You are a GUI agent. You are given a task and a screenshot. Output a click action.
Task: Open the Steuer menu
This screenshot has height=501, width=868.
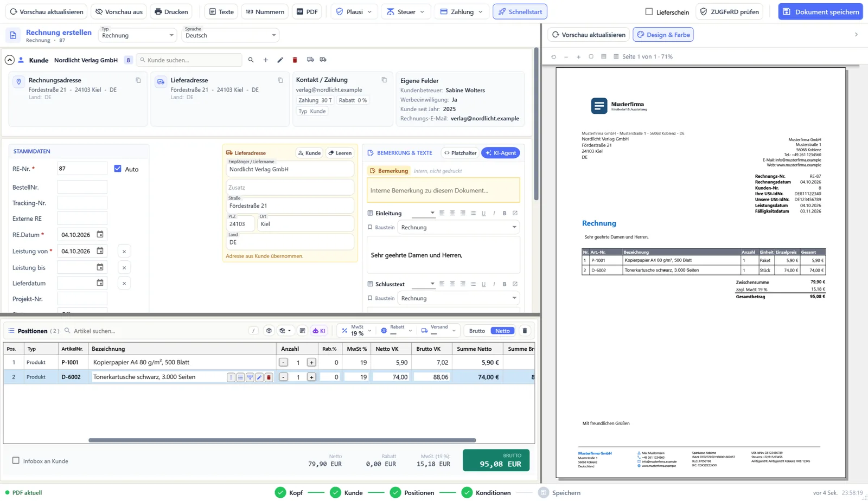406,12
